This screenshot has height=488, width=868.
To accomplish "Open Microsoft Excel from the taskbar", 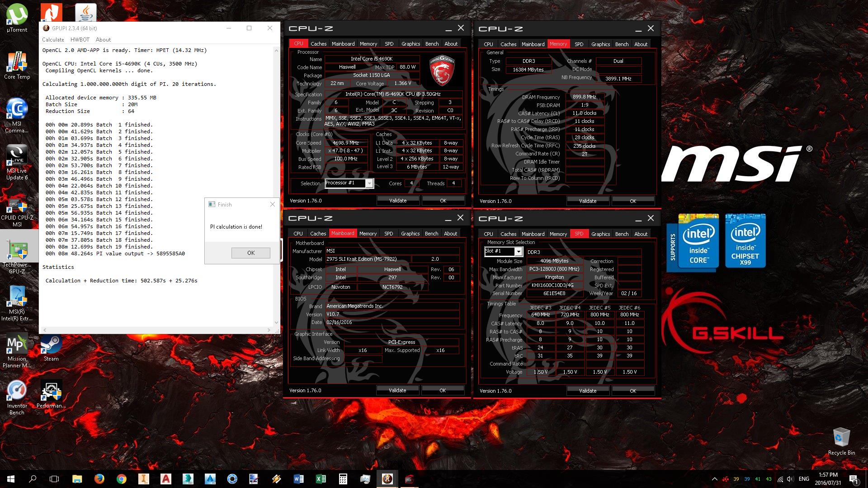I will (x=321, y=479).
